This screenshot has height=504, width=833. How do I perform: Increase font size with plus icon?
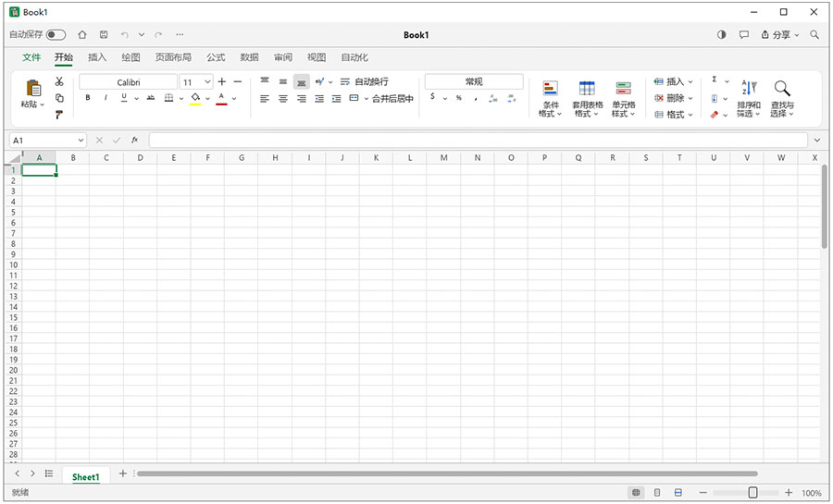222,81
